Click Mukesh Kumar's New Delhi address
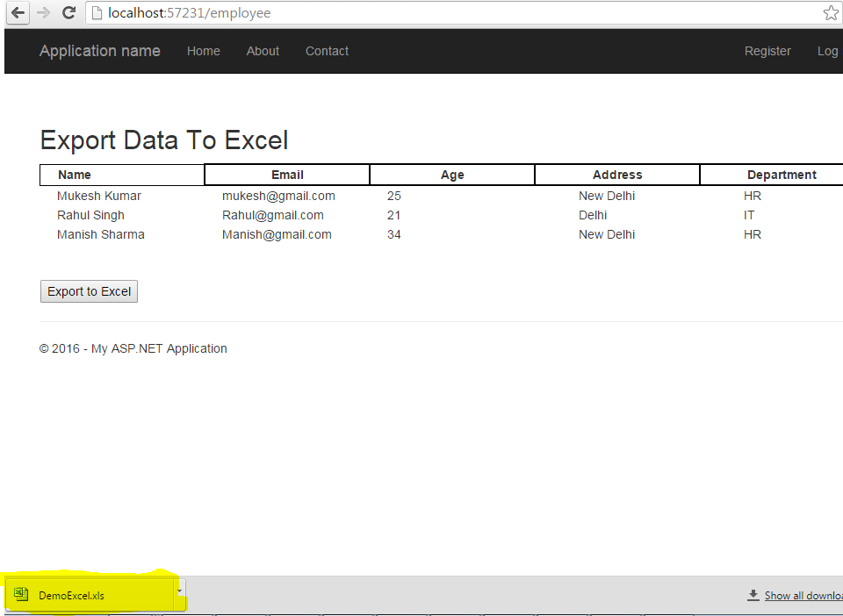The image size is (843, 616). [607, 196]
